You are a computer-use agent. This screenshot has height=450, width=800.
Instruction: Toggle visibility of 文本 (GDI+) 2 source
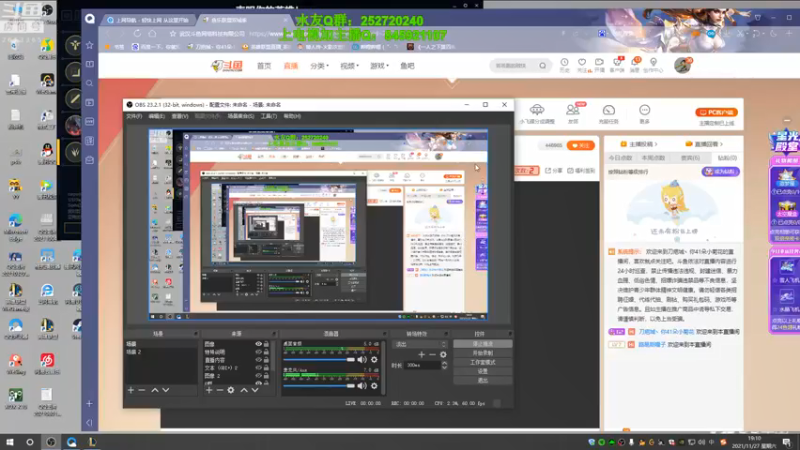[x=258, y=367]
